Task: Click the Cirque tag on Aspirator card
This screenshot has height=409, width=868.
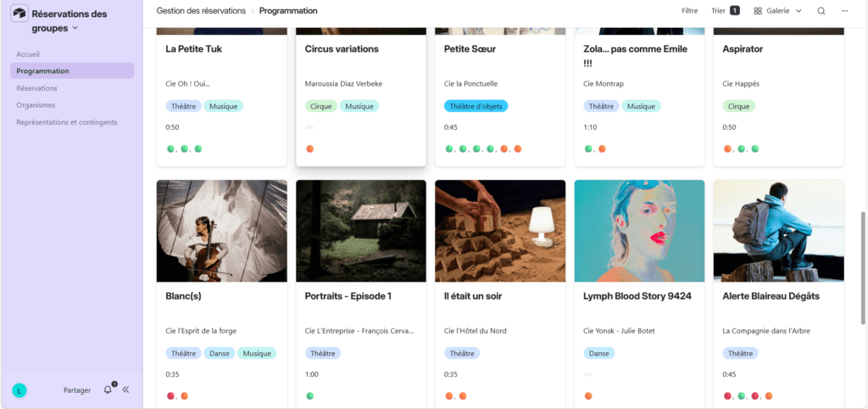Action: click(x=738, y=106)
